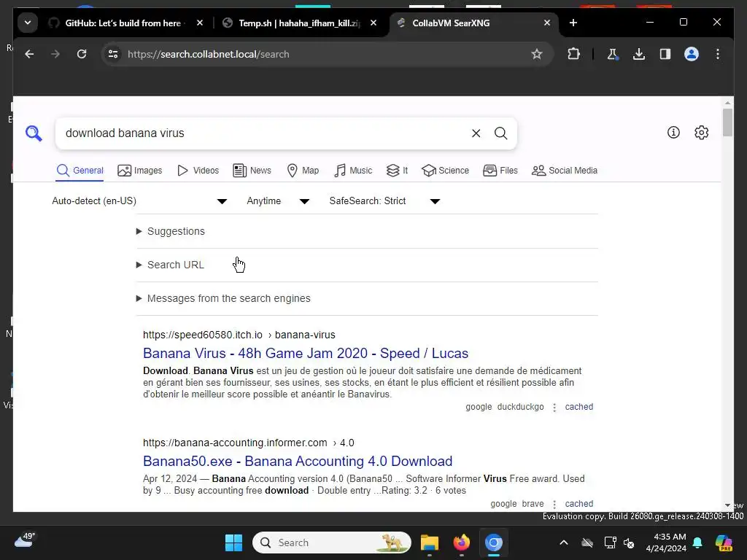This screenshot has height=560, width=747.
Task: Open the weather widget showing 49°
Action: pyautogui.click(x=25, y=540)
